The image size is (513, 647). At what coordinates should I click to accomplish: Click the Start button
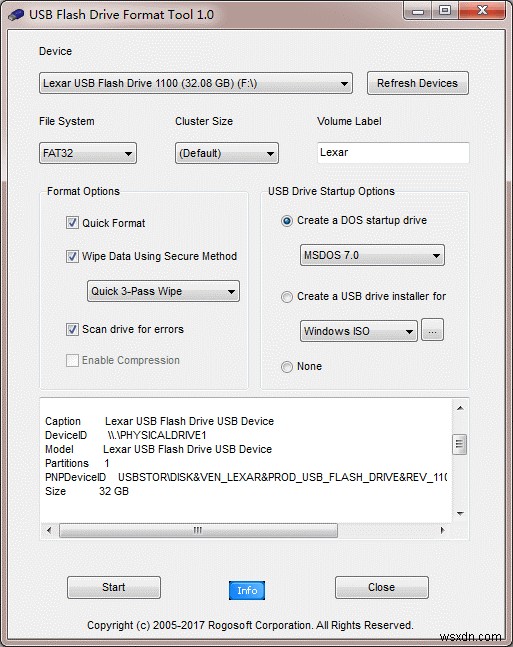tap(114, 588)
